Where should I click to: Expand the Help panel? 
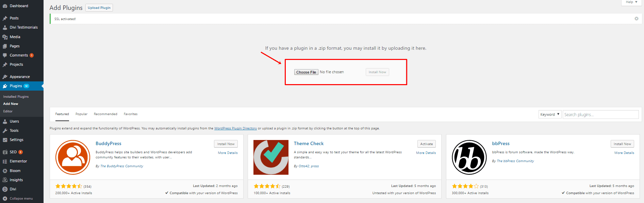tap(631, 2)
